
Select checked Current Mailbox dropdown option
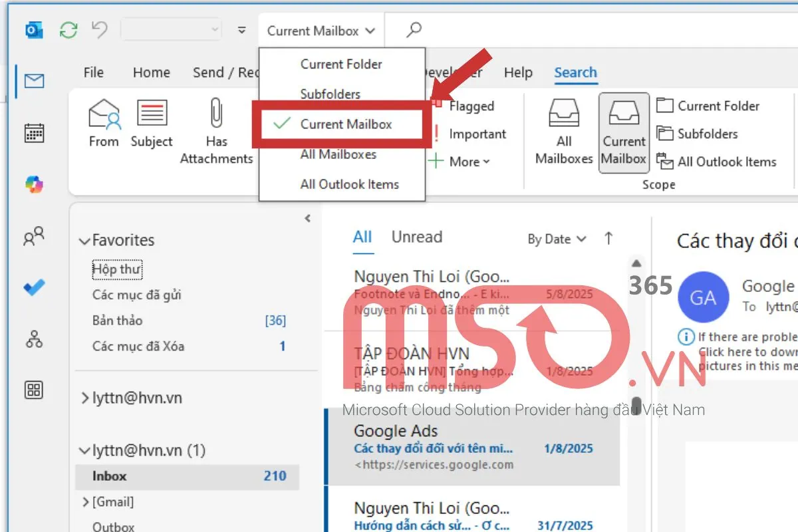coord(346,124)
